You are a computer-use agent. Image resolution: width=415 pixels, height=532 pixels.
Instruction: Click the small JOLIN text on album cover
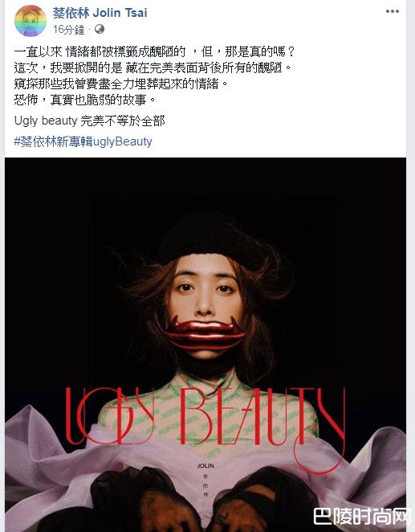(x=205, y=466)
